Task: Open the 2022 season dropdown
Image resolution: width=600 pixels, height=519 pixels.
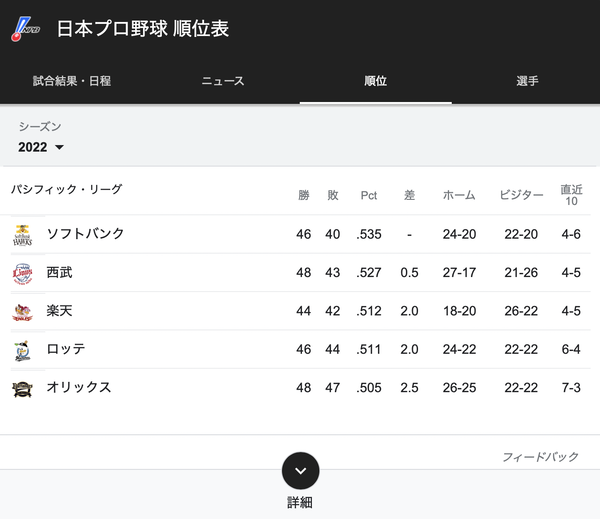Action: coord(41,147)
